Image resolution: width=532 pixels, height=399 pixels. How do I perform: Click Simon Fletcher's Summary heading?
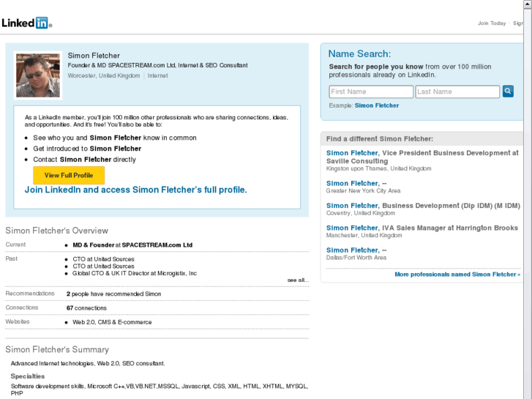57,349
